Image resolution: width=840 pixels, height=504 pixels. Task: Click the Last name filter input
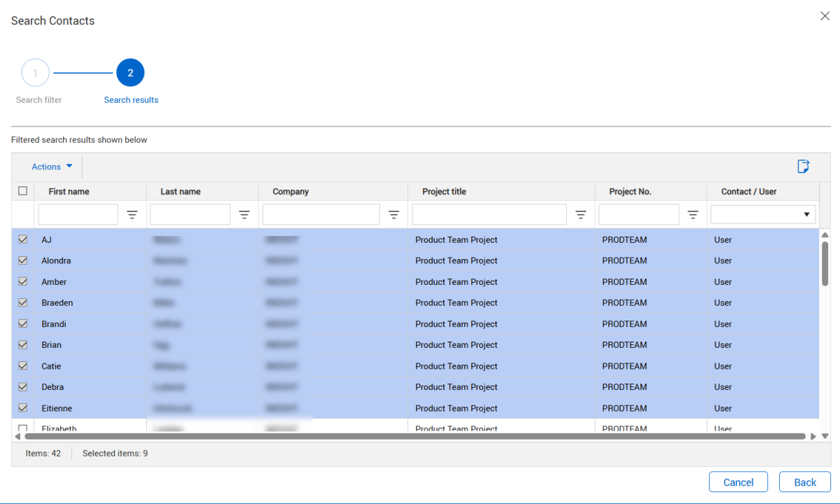click(x=190, y=214)
